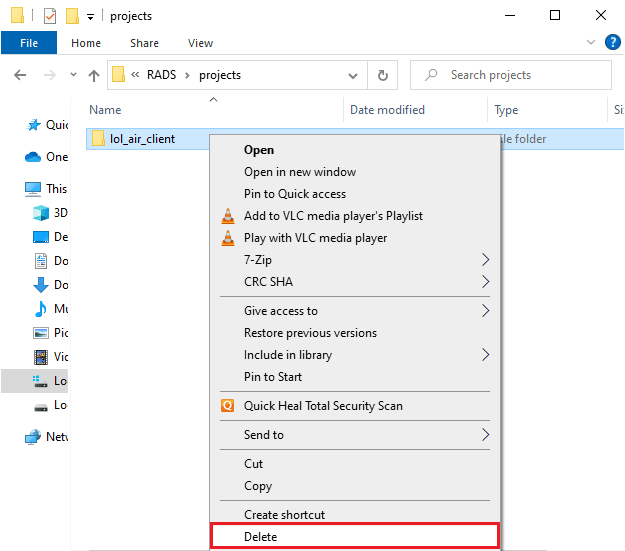Click the Search projects field
This screenshot has width=625, height=551.
coord(511,75)
